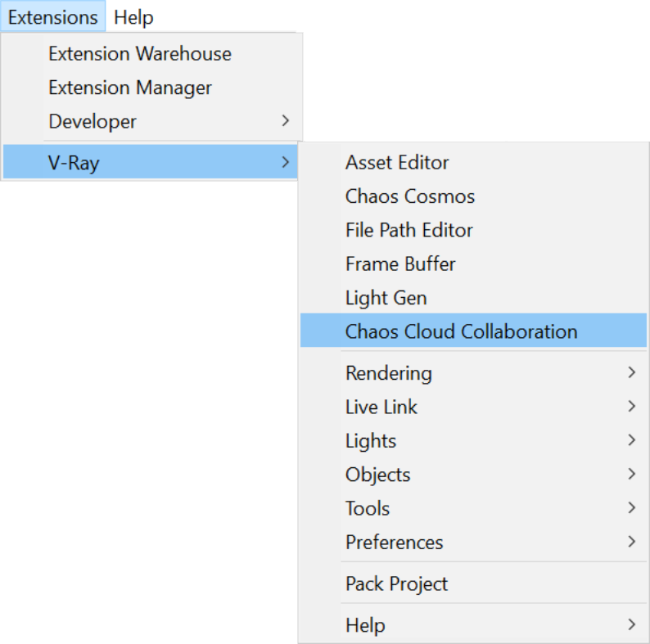Open Extension Manager
This screenshot has width=650, height=644.
(x=151, y=88)
